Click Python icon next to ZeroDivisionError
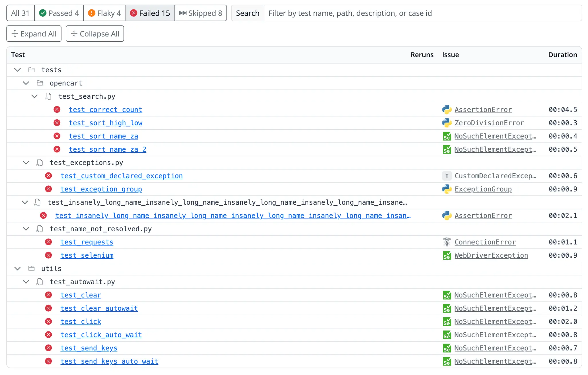The height and width of the screenshot is (375, 588). (x=447, y=123)
